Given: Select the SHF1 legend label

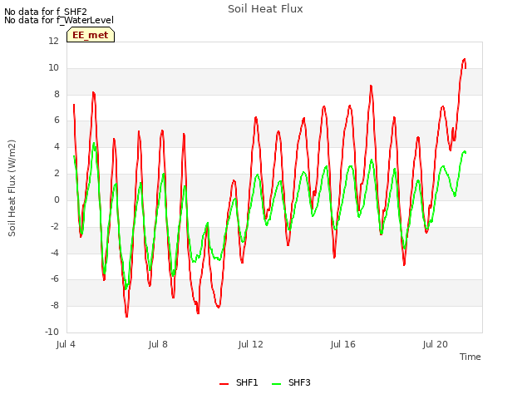Looking at the screenshot, I should [x=247, y=382].
